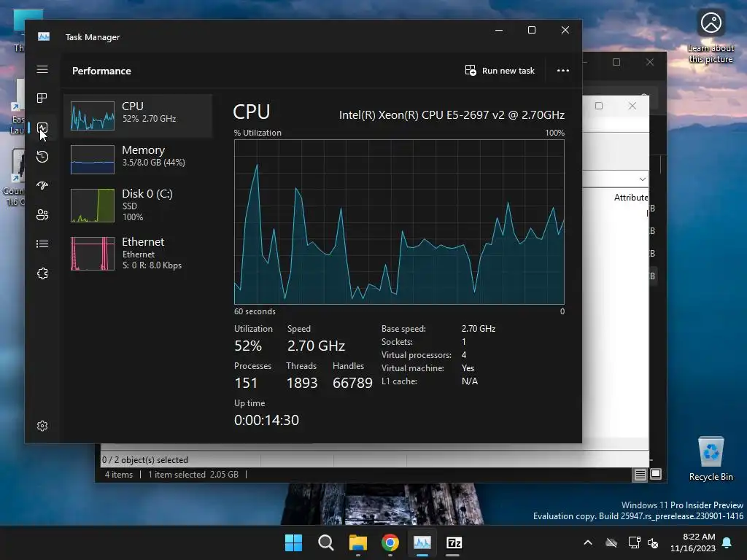This screenshot has width=747, height=560.
Task: Open the clock and date flyout
Action: click(693, 542)
